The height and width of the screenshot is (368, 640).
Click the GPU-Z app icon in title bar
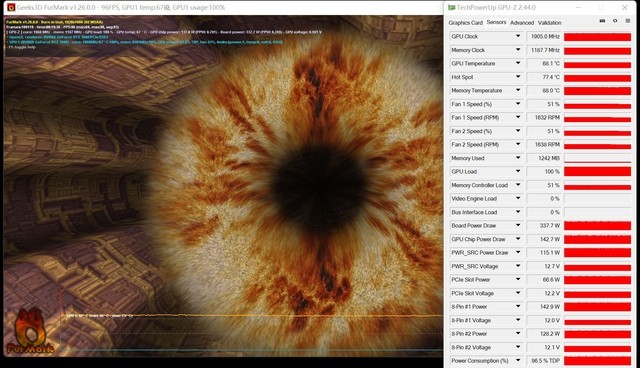tap(451, 7)
